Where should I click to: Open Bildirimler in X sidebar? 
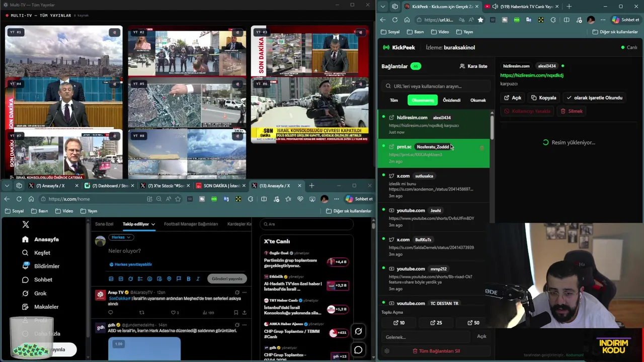click(41, 266)
